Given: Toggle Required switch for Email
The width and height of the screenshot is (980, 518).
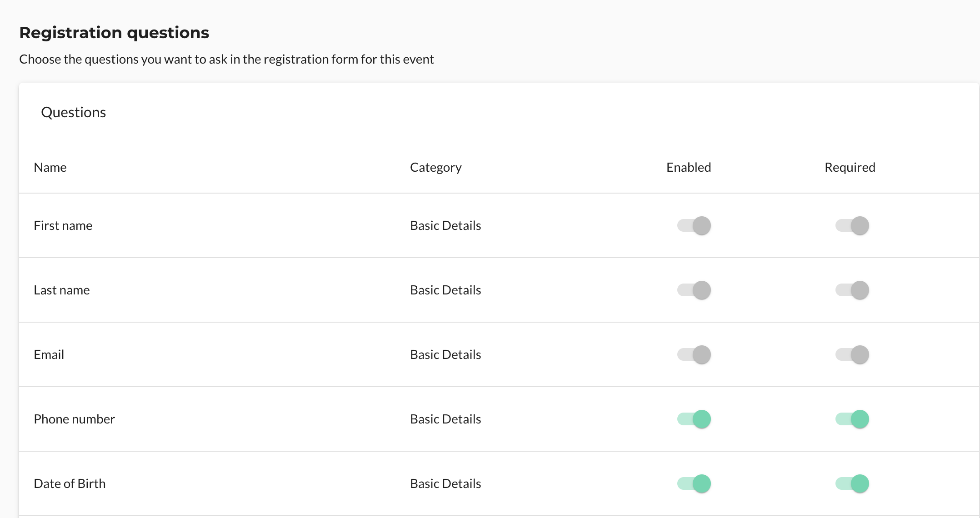Looking at the screenshot, I should coord(852,354).
